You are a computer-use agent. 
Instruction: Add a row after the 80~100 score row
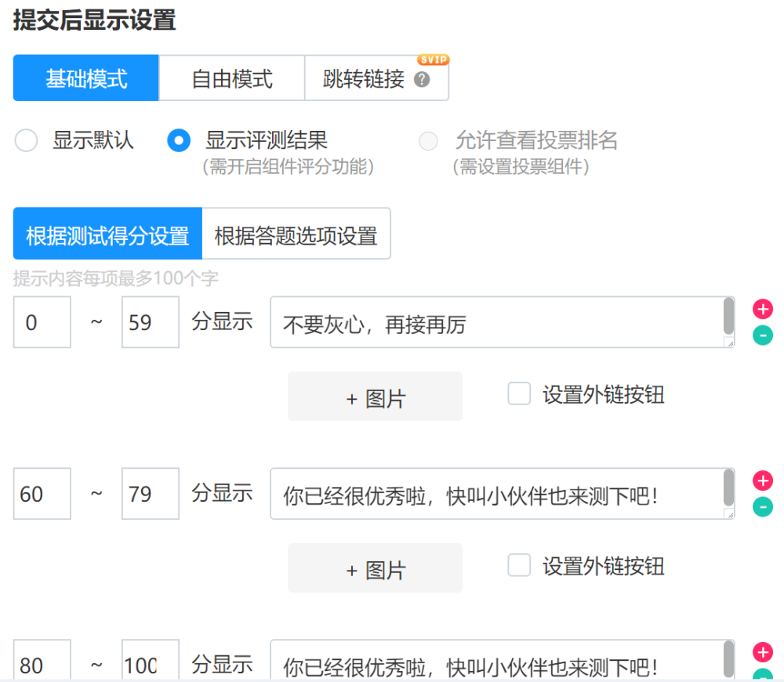[x=763, y=652]
